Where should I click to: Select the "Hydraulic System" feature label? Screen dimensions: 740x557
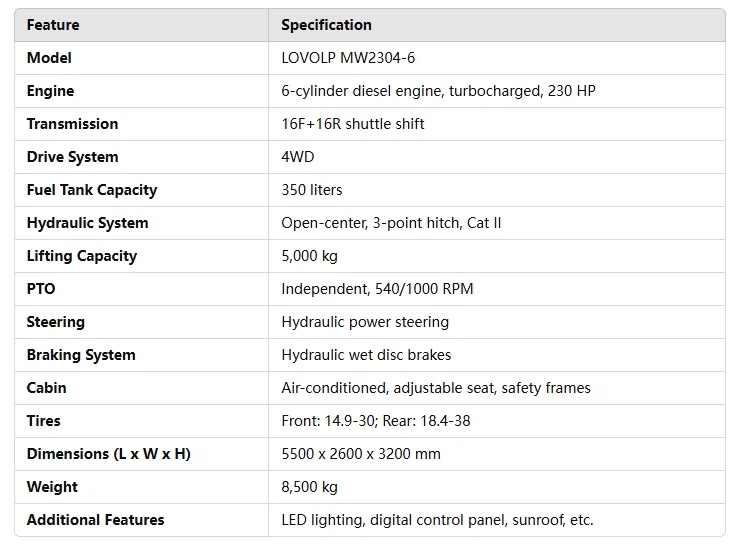[x=87, y=223]
